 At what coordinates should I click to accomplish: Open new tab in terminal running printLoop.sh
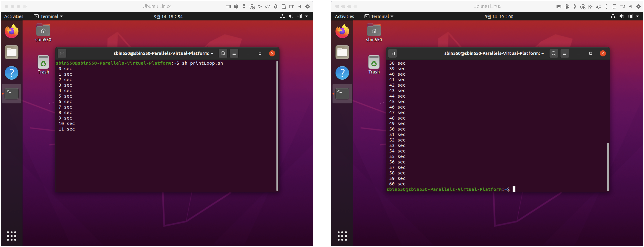click(62, 54)
